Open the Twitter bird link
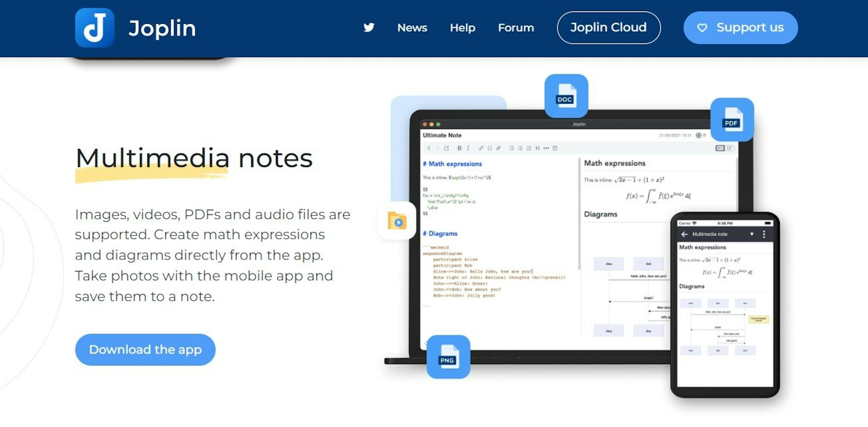 click(x=369, y=27)
